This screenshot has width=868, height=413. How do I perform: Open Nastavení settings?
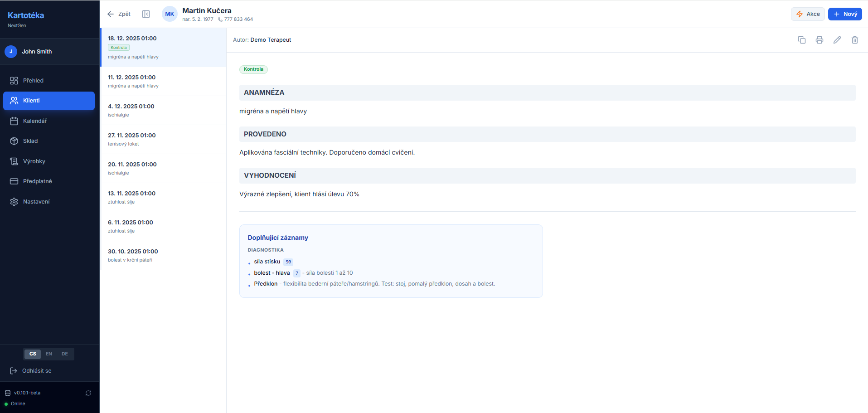[x=49, y=202]
